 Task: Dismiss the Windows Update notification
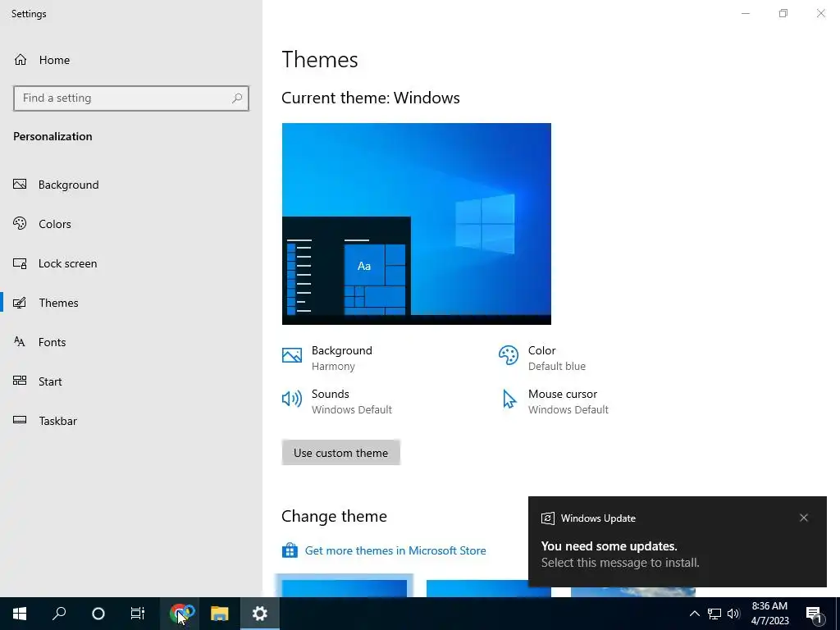point(804,518)
